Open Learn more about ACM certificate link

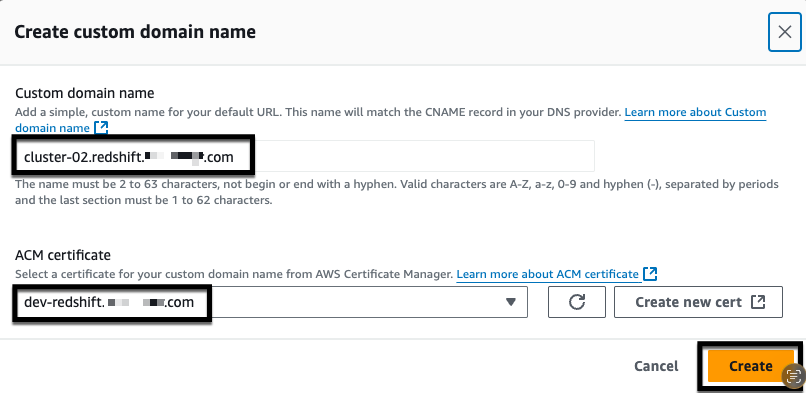547,274
